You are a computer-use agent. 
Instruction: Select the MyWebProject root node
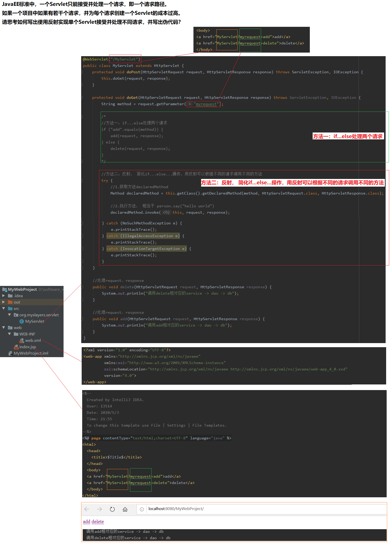pyautogui.click(x=22, y=289)
